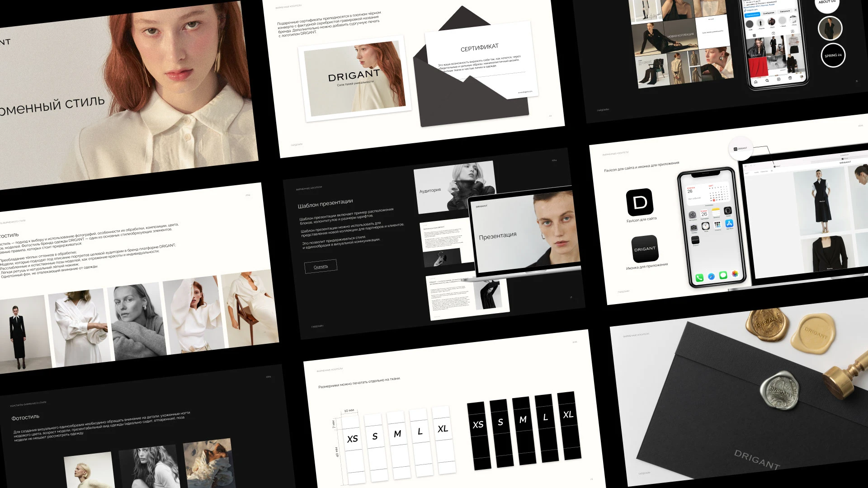
Task: Launch the Photos app in iPhone dock
Action: tap(735, 274)
